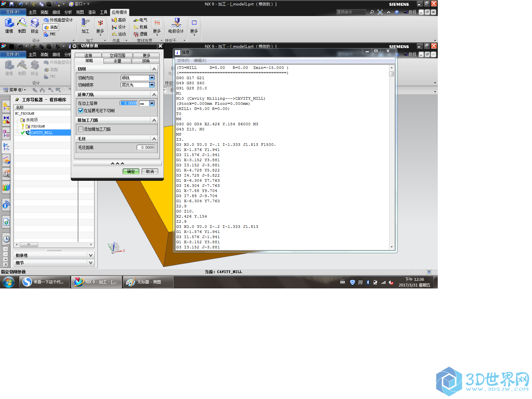Click Information window vertical scrollbar
532x399 pixels.
click(x=392, y=157)
